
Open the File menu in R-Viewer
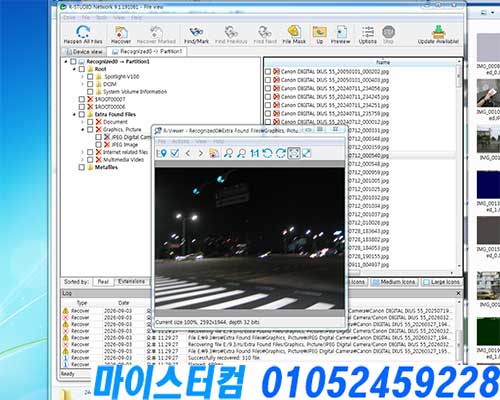tap(162, 142)
